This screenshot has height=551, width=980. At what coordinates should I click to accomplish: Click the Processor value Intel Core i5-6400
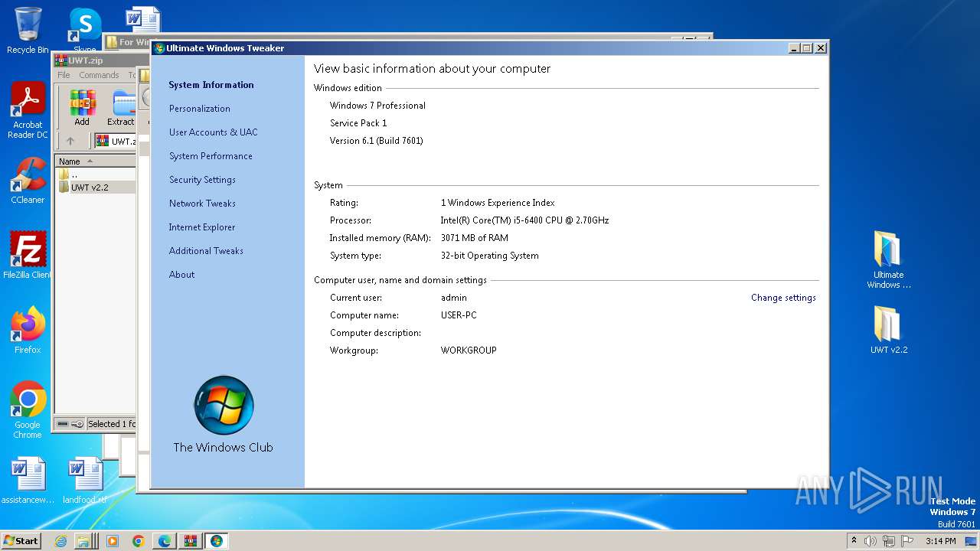pos(524,220)
